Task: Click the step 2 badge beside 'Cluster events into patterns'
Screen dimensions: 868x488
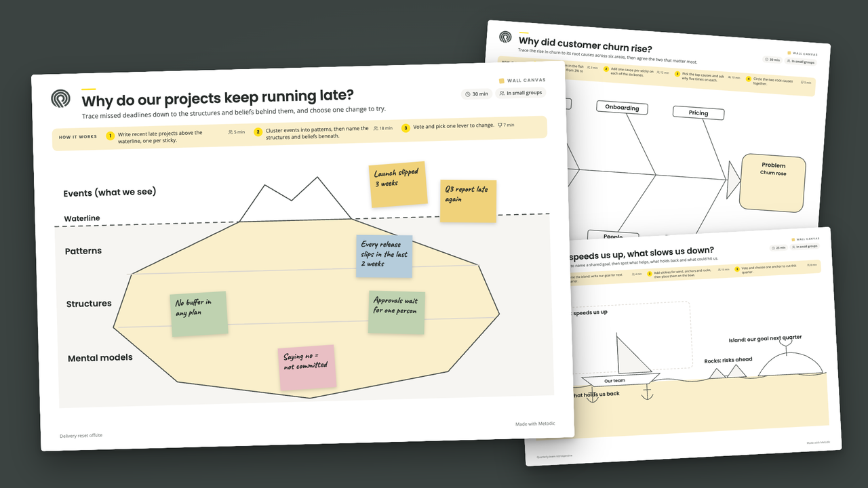Action: pos(258,132)
